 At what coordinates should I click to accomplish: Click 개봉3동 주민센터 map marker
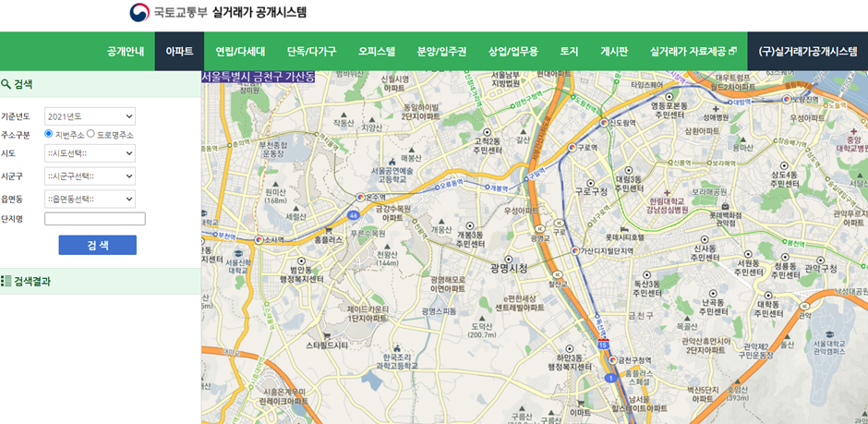point(470,225)
